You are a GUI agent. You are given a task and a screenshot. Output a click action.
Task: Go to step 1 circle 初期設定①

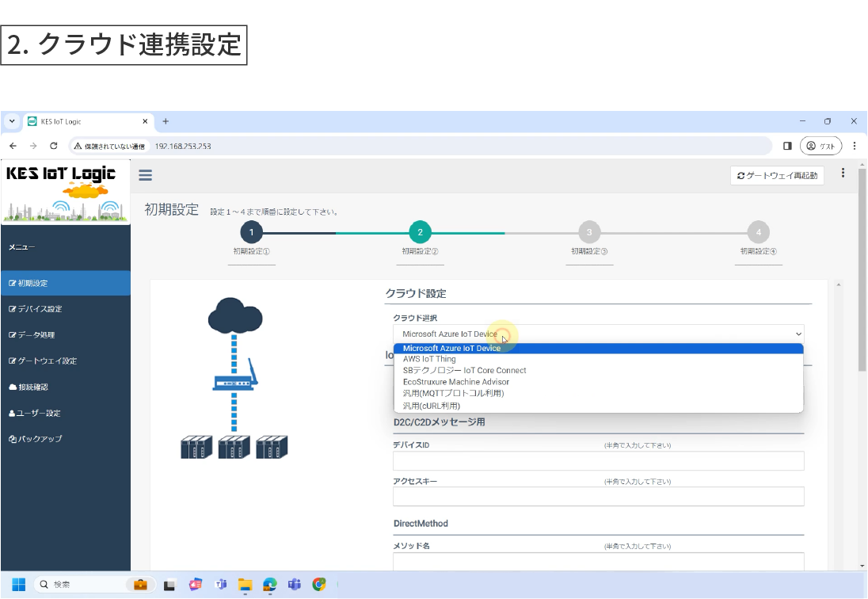[251, 232]
